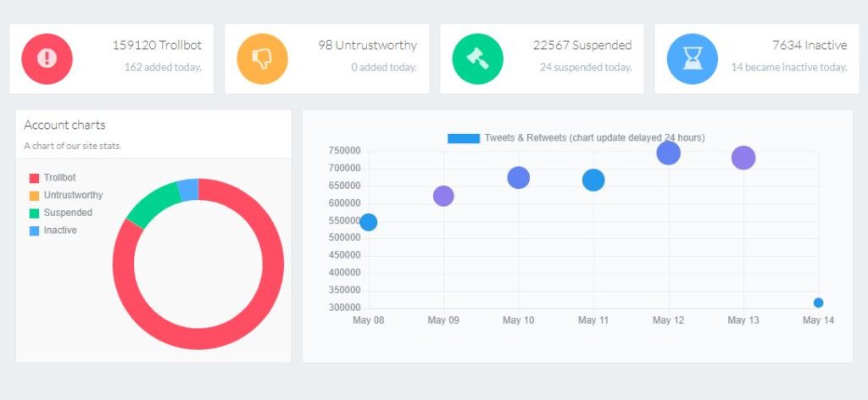868x400 pixels.
Task: Click the orange thumbs-down Untrustworthy icon
Action: (263, 58)
